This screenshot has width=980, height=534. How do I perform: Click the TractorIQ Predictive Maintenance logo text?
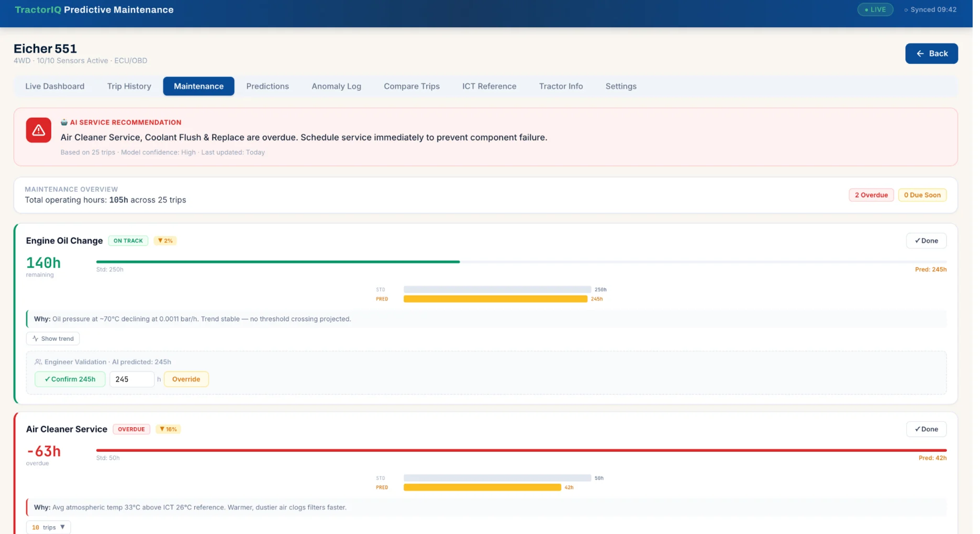click(x=94, y=10)
